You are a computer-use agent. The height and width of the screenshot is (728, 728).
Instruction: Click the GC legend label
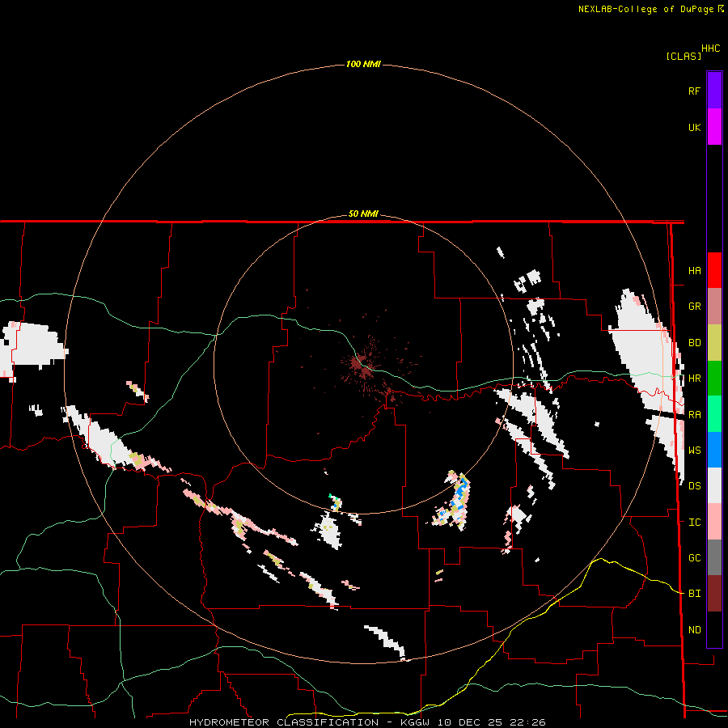(694, 558)
